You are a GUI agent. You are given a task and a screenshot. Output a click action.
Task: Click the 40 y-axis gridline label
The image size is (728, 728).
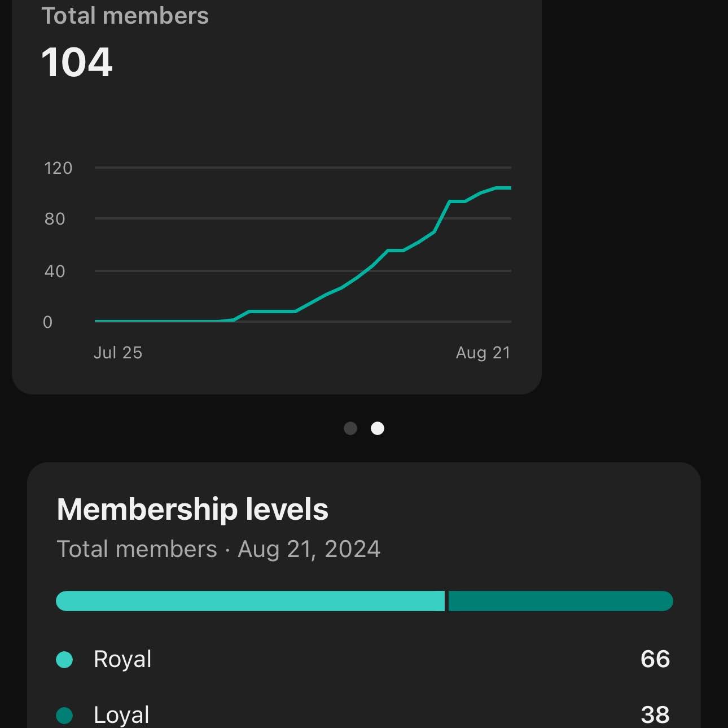pos(55,271)
